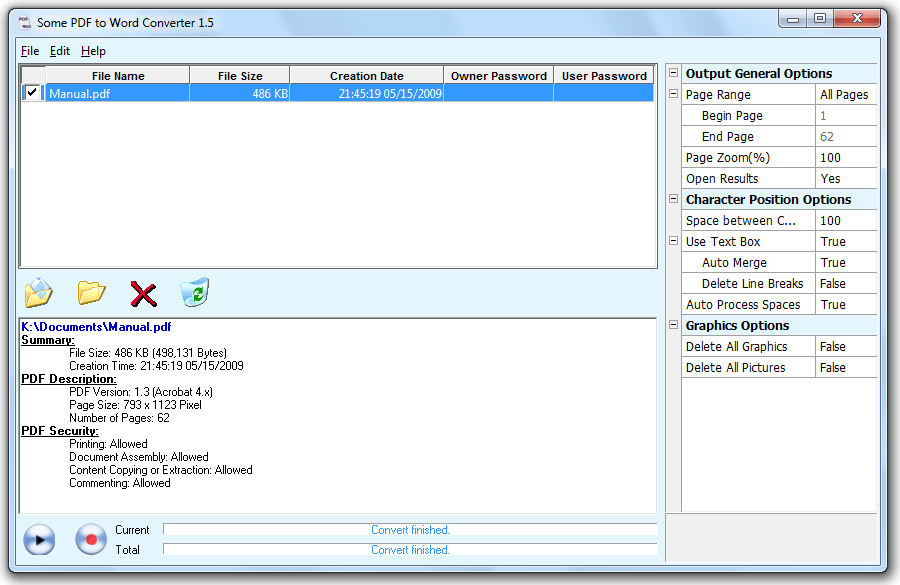Image resolution: width=900 pixels, height=585 pixels.
Task: Collapse the Page Range property group
Action: (673, 95)
